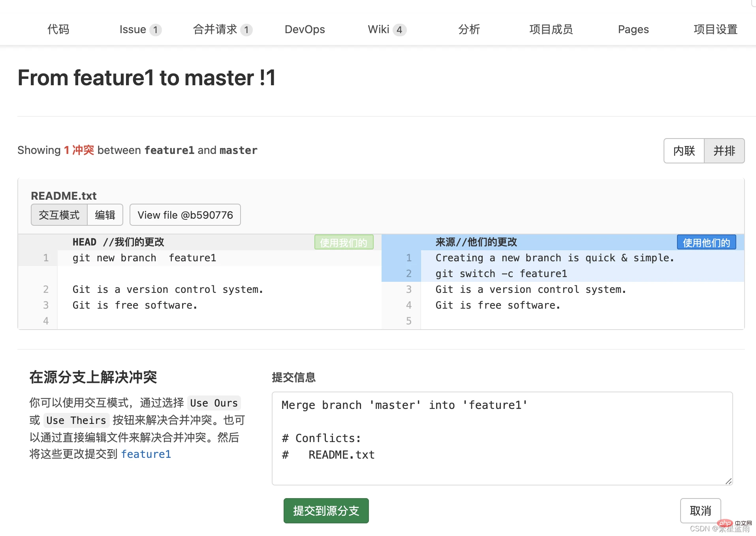Go to the DevOps tab

[305, 30]
